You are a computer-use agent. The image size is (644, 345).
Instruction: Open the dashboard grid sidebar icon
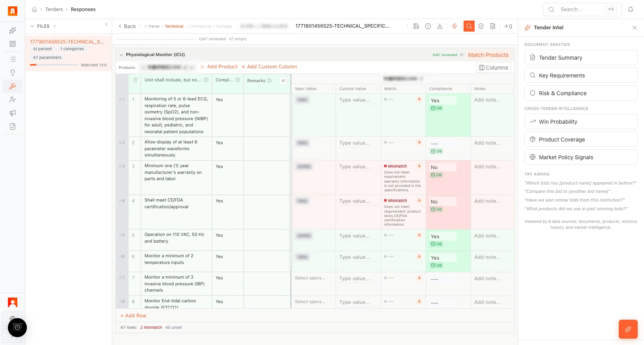pyautogui.click(x=13, y=44)
